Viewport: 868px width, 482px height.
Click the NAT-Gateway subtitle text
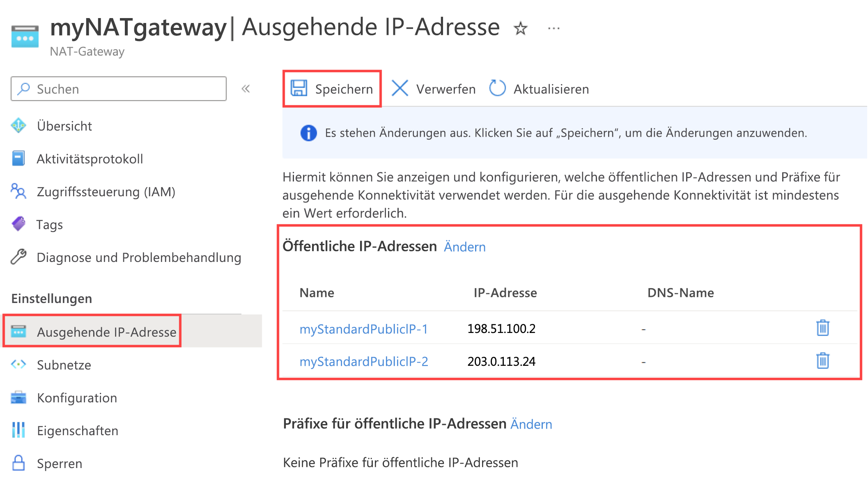point(87,51)
